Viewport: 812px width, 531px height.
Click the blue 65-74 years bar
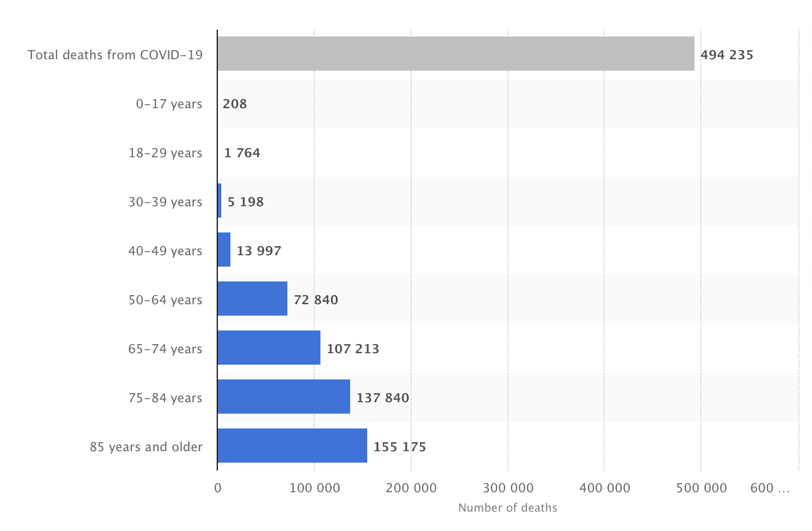(269, 348)
